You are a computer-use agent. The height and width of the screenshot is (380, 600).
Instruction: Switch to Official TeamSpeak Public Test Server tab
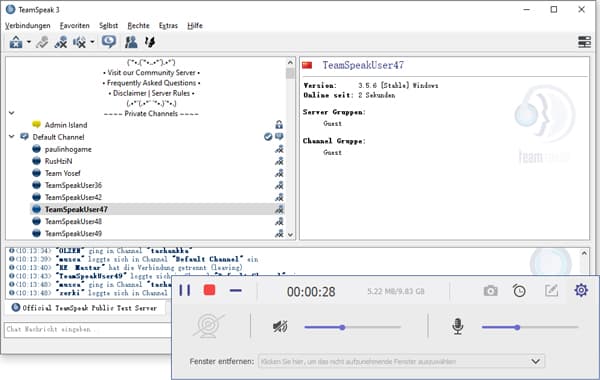[85, 308]
